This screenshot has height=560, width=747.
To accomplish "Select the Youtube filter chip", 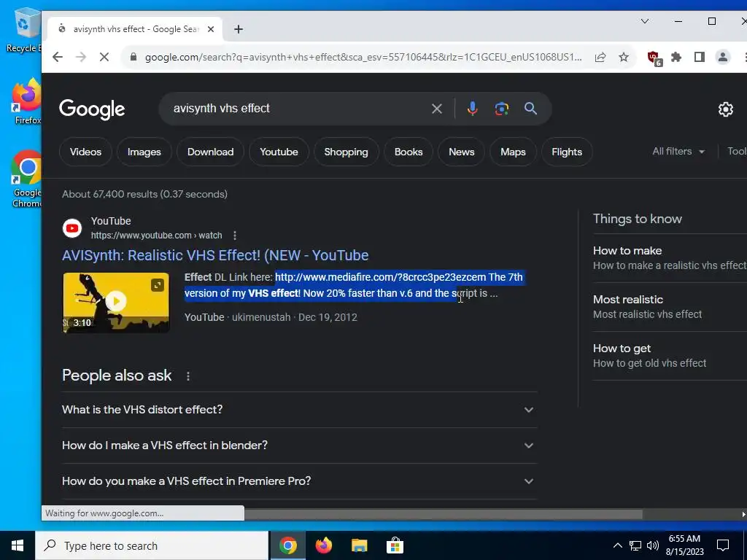I will pos(279,152).
